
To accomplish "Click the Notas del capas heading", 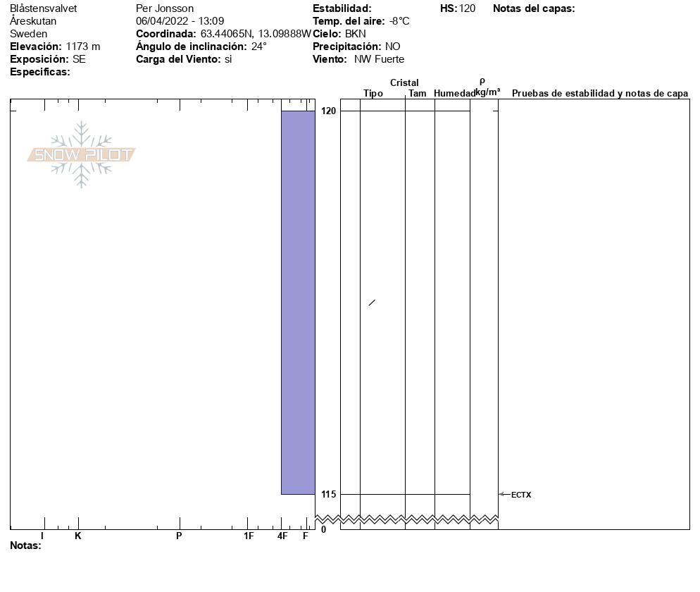I will (534, 8).
